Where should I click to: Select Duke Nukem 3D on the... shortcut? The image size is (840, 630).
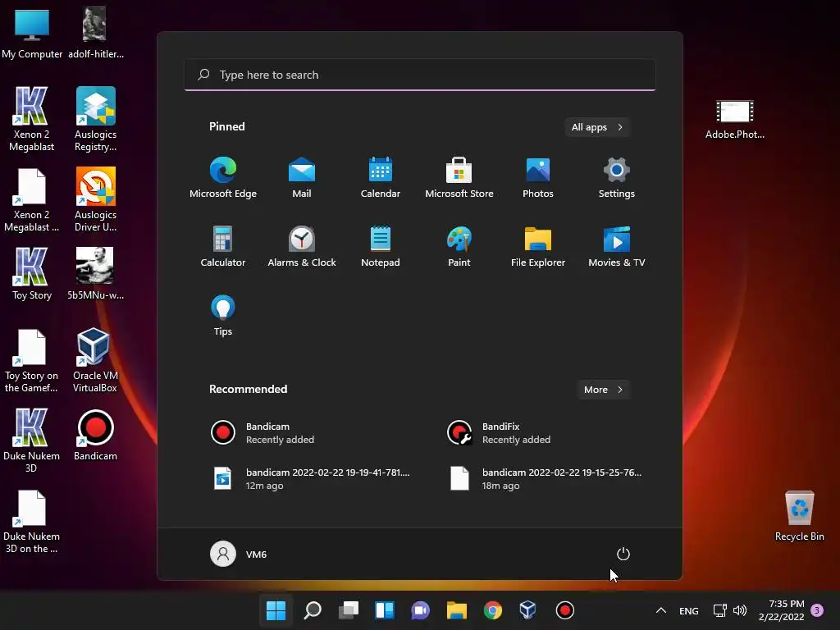point(32,521)
